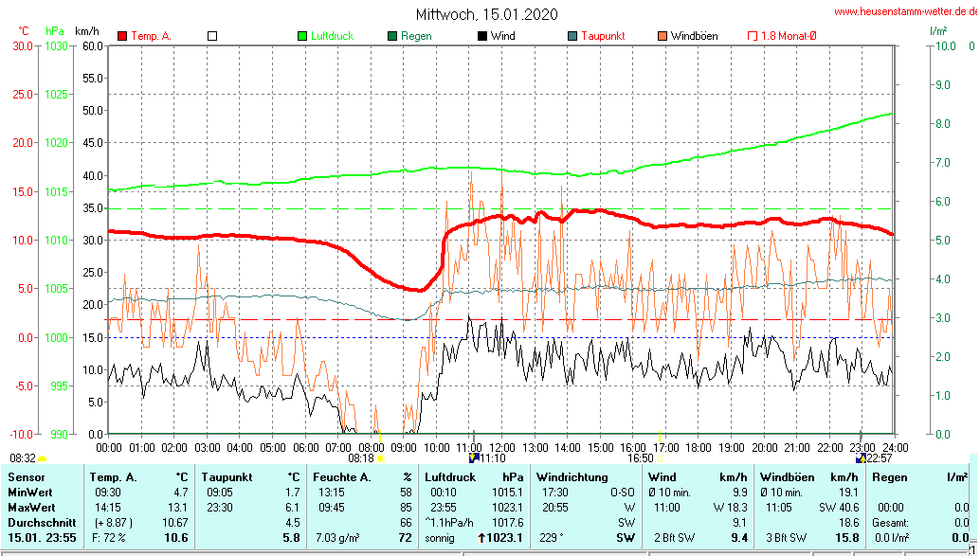Toggle the empty white legend box
The width and height of the screenshot is (980, 556).
point(212,36)
